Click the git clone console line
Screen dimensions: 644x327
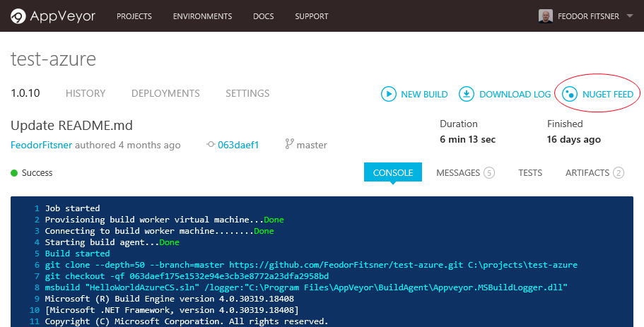click(311, 265)
